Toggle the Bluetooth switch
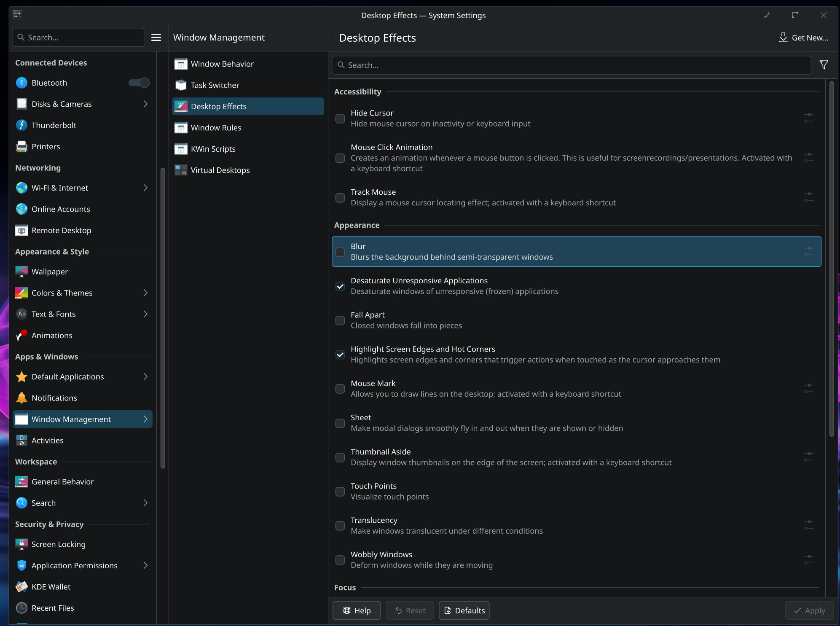Image resolution: width=840 pixels, height=626 pixels. coord(139,83)
